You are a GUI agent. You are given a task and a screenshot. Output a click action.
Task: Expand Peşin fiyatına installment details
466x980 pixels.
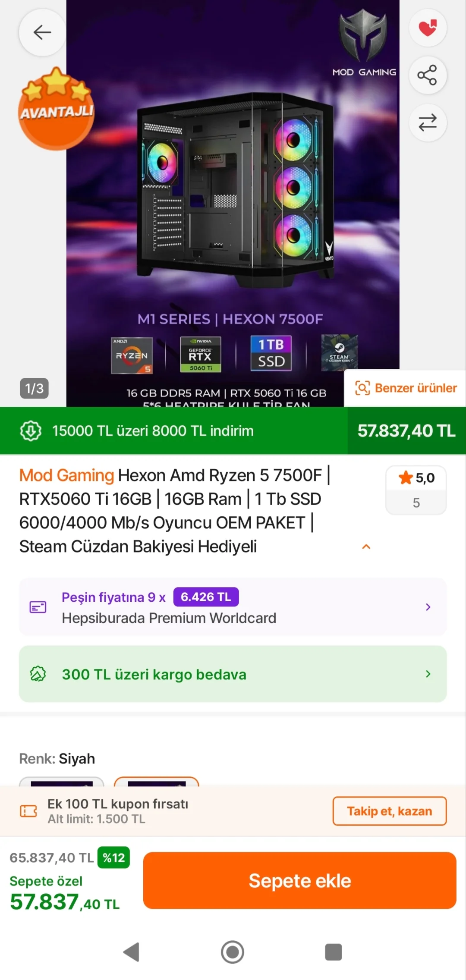pyautogui.click(x=233, y=607)
